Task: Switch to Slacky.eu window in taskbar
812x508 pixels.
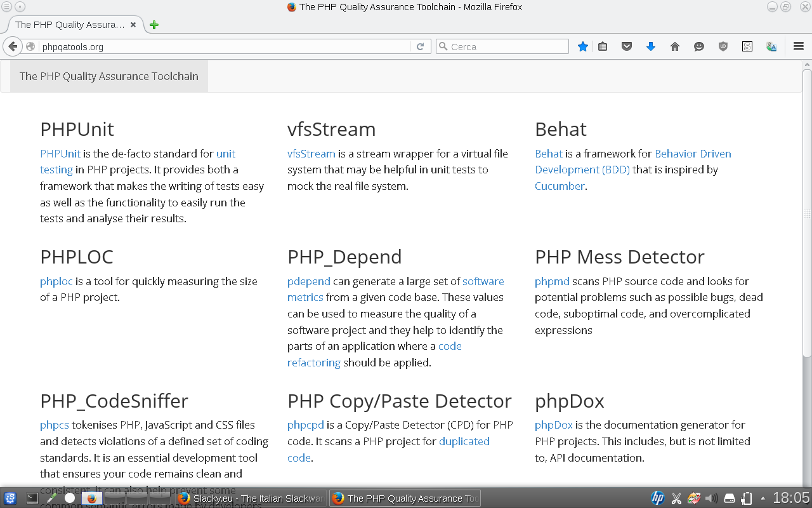Action: 251,498
